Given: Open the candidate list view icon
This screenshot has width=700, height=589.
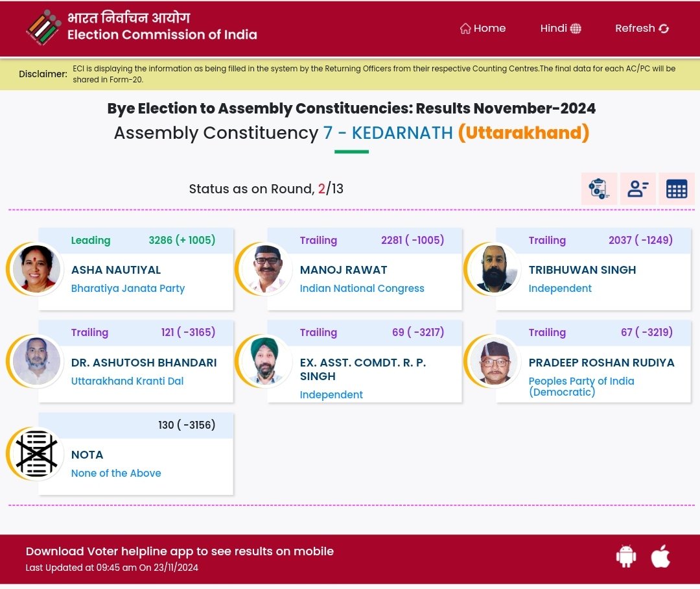Looking at the screenshot, I should (x=638, y=189).
